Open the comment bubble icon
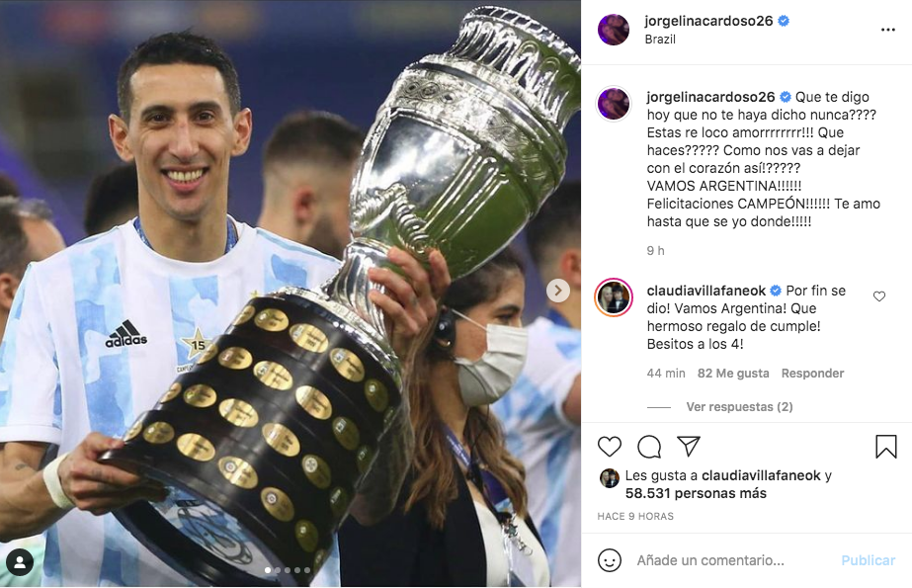The height and width of the screenshot is (588, 912). click(649, 447)
